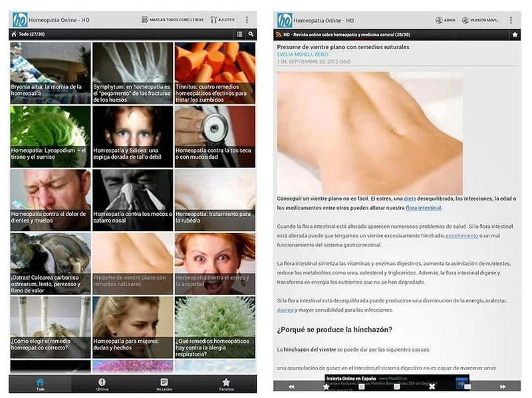This screenshot has width=532, height=398.
Task: Go to the next article with the forward arrows
Action: tap(503, 387)
